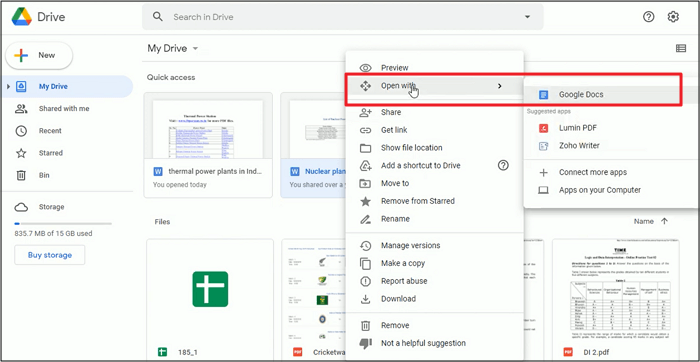700x362 pixels.
Task: Choose Make a copy menu entry
Action: point(434,263)
